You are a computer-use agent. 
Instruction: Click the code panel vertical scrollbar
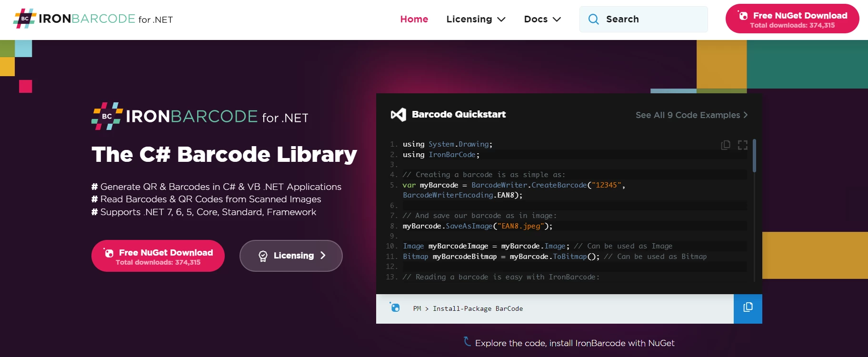coord(754,156)
